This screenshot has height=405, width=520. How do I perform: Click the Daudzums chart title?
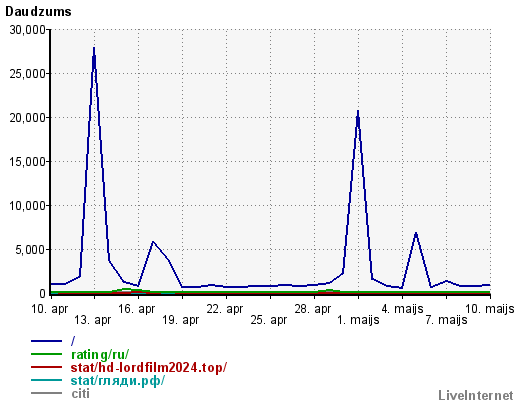pyautogui.click(x=38, y=12)
